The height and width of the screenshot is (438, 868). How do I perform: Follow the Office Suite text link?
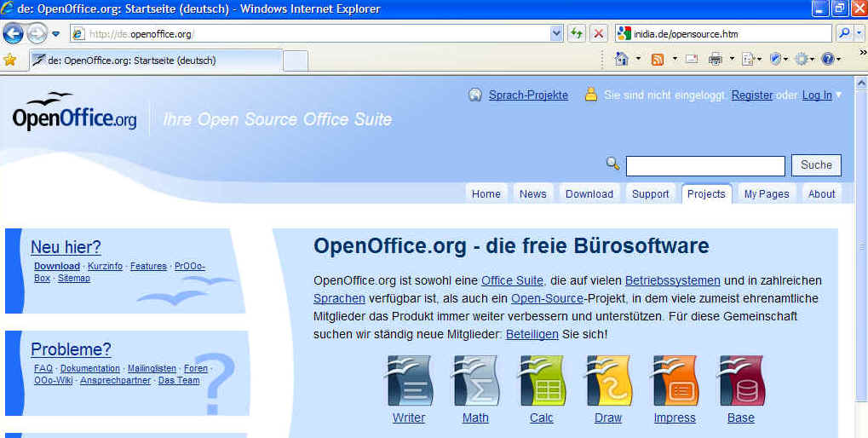coord(512,280)
